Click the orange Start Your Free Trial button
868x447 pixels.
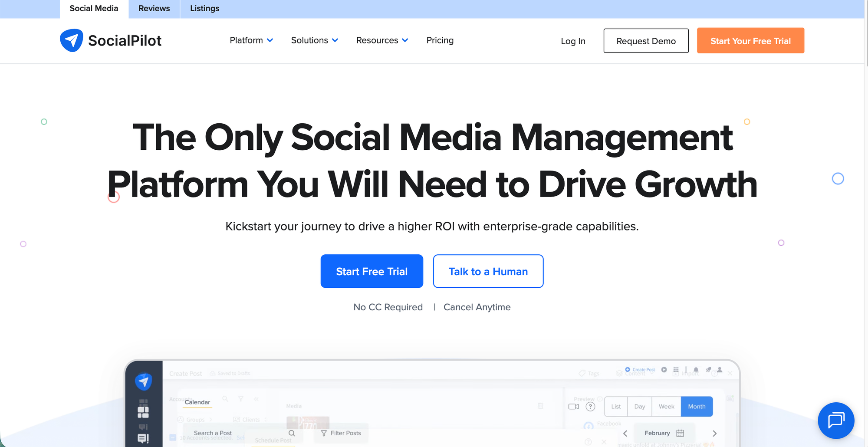click(x=750, y=41)
